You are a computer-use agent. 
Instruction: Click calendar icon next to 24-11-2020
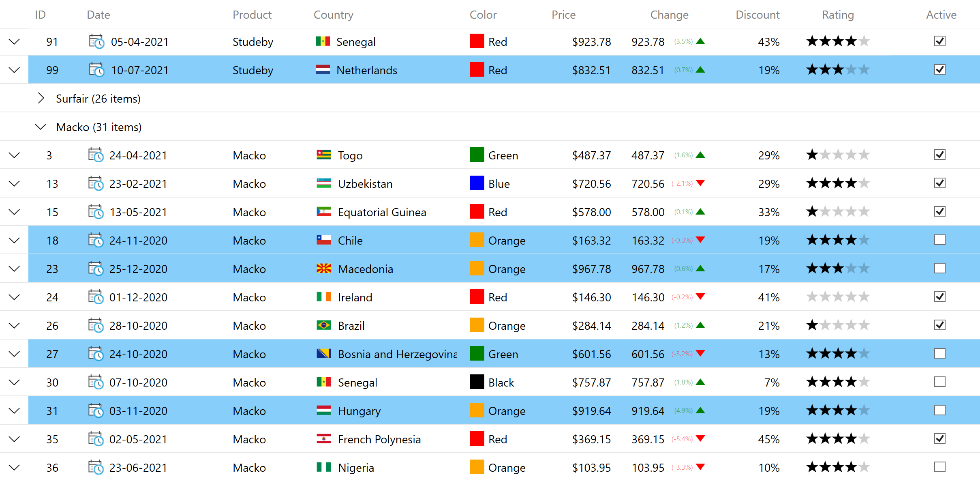coord(96,240)
